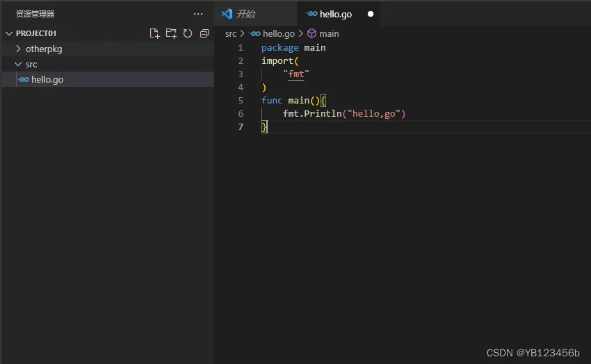Screen dimensions: 591x364
Task: Create a new folder in PROJECT01
Action: (171, 33)
